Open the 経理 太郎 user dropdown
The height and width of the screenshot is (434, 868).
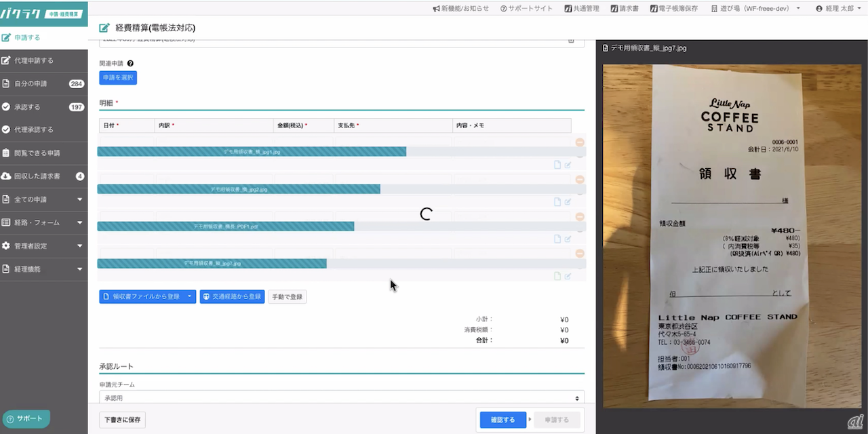(837, 9)
